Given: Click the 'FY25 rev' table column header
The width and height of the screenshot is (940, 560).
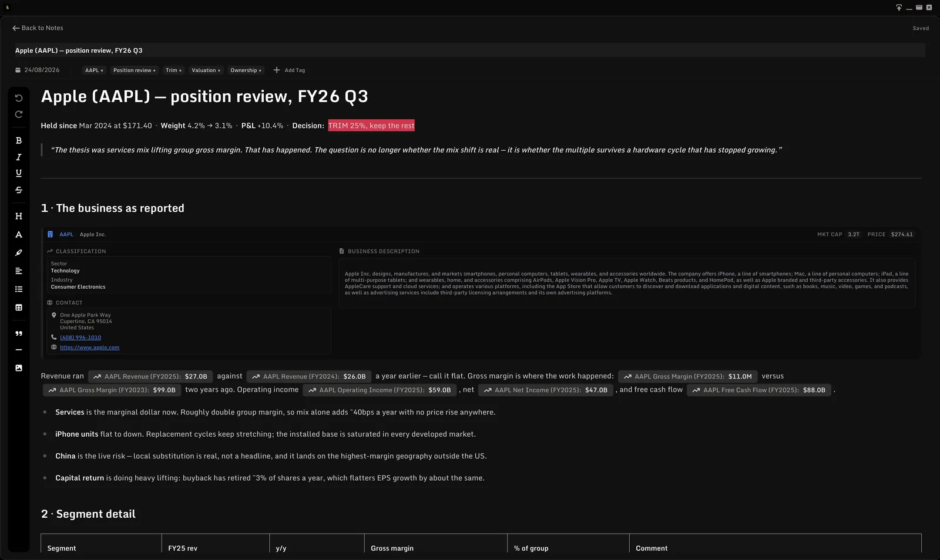Looking at the screenshot, I should (183, 548).
